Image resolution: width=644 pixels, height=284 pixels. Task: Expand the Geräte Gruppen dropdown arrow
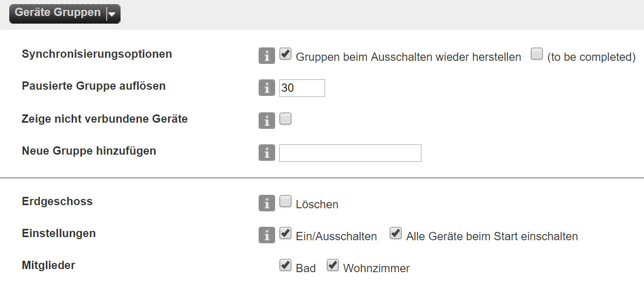click(x=112, y=14)
